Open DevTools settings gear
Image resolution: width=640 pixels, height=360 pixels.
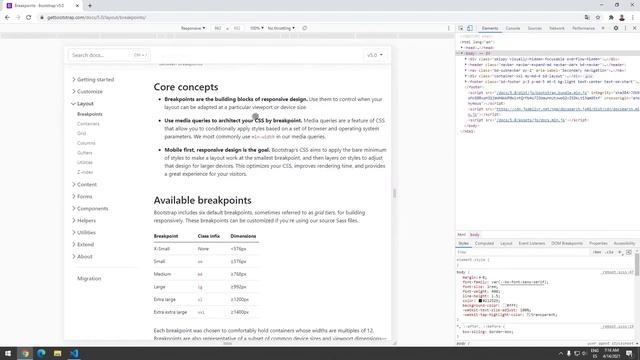click(x=616, y=28)
